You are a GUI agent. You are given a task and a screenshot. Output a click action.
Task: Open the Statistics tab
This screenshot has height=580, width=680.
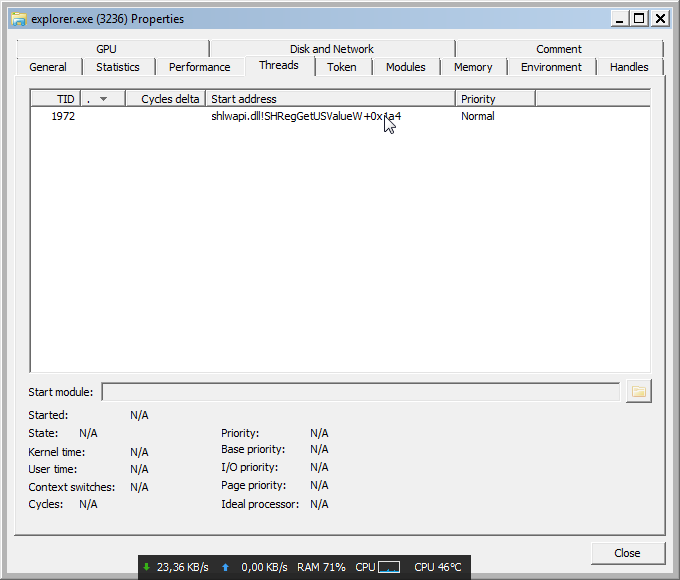coord(118,67)
